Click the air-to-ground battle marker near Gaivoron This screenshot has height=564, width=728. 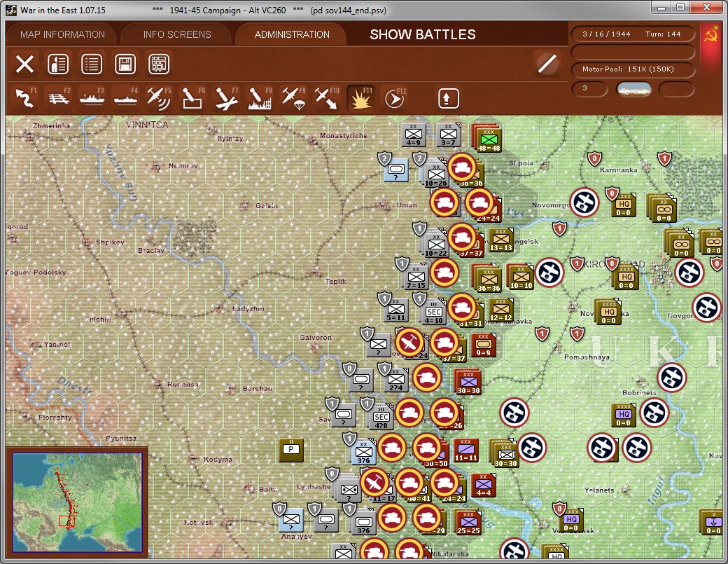point(409,343)
